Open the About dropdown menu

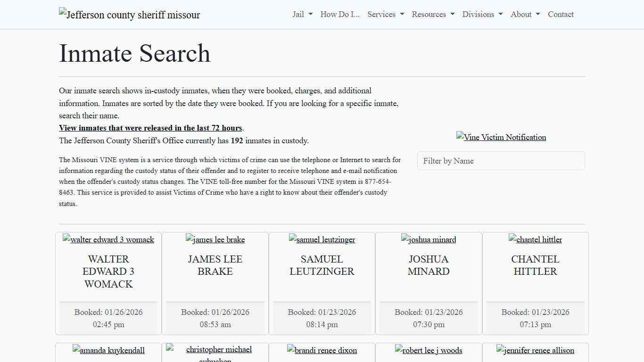point(524,14)
